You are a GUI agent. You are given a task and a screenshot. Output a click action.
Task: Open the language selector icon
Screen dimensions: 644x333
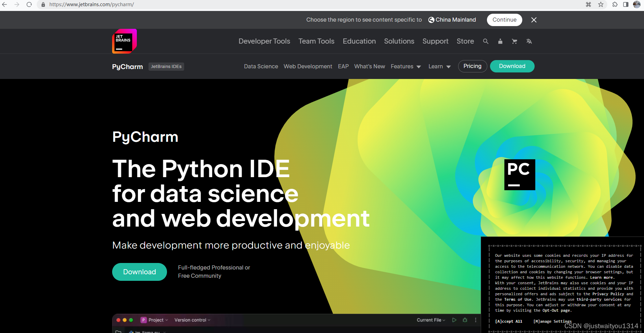click(529, 41)
